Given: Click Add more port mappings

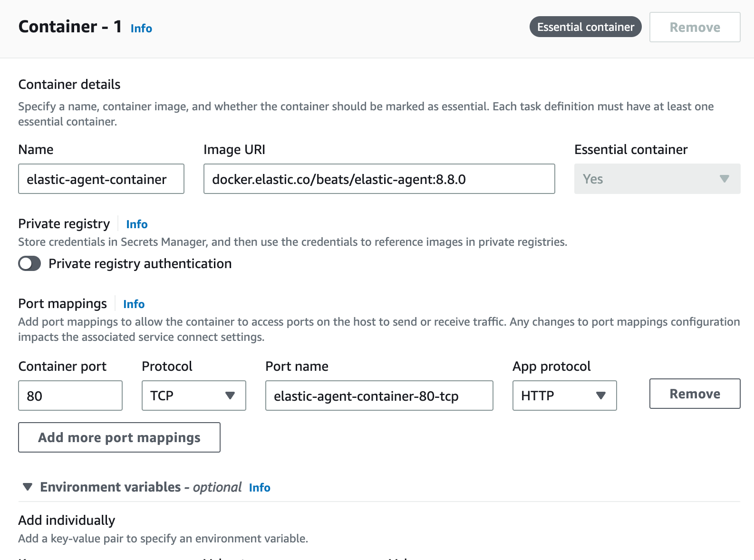Looking at the screenshot, I should point(119,438).
